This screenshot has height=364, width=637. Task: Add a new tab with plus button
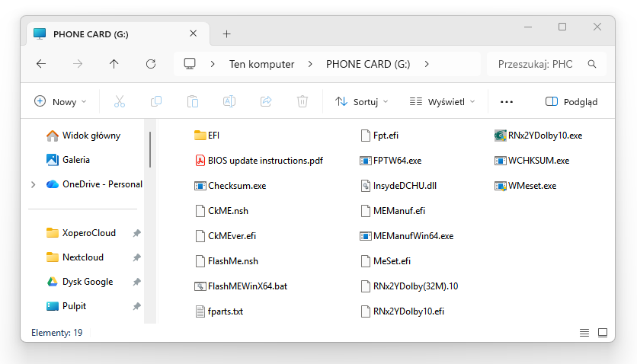point(226,34)
